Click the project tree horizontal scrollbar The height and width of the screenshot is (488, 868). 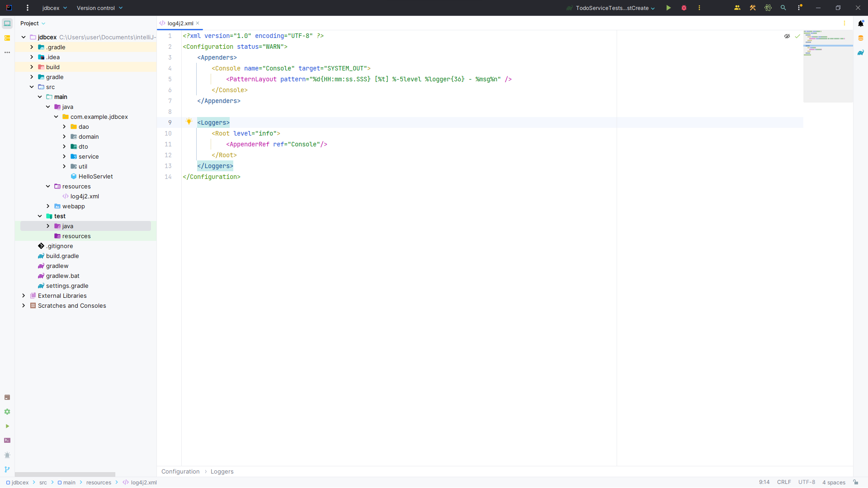pyautogui.click(x=65, y=474)
